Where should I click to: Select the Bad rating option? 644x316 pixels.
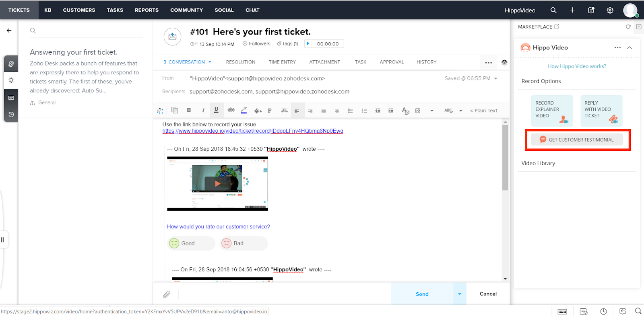click(244, 243)
